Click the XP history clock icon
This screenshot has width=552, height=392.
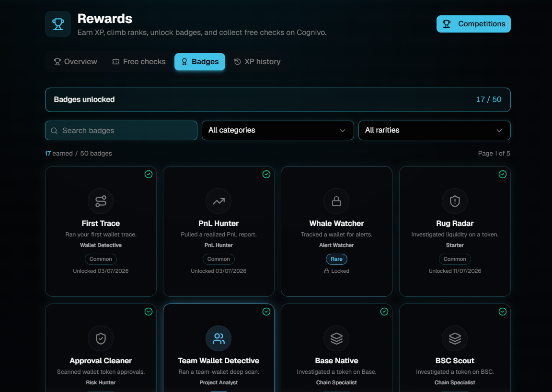tap(238, 62)
